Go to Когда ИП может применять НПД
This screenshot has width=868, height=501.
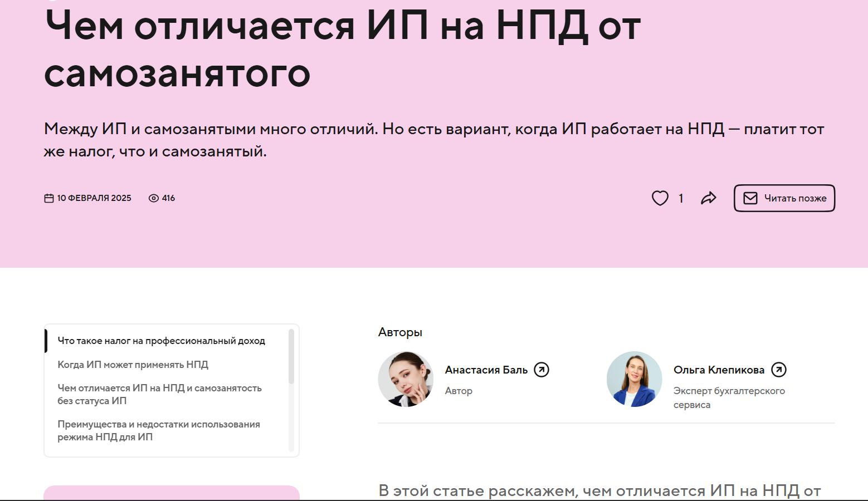133,365
